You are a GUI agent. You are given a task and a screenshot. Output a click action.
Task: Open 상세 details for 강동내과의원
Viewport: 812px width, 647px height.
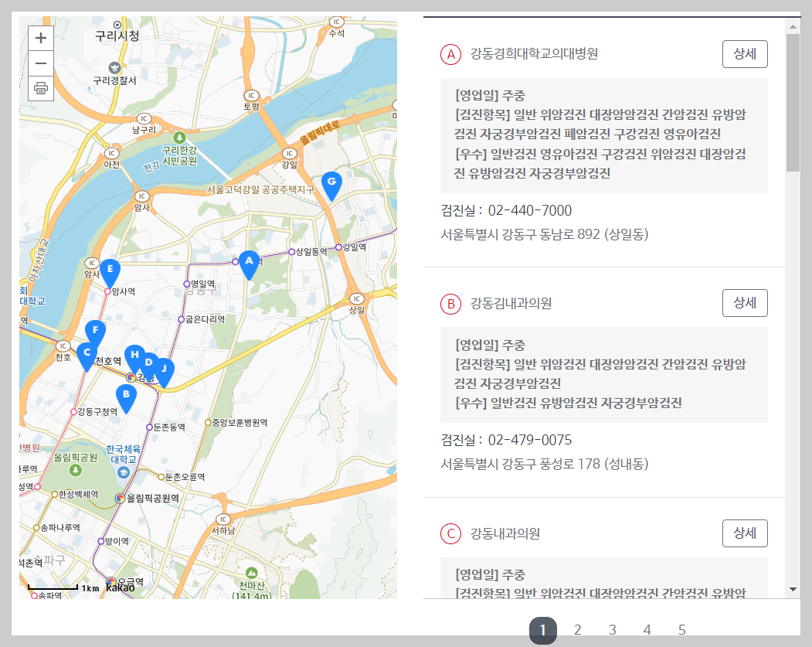coord(744,533)
